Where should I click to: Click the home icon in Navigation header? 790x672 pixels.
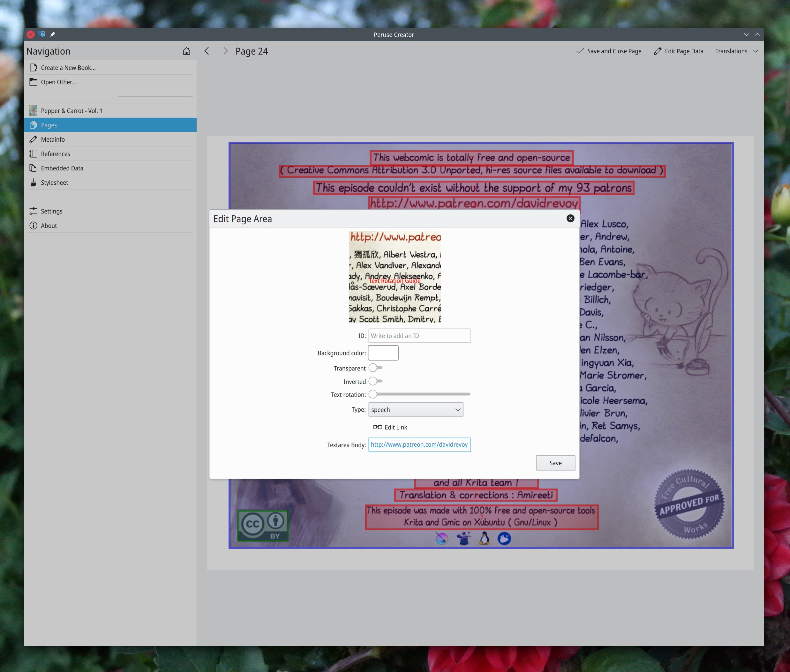pyautogui.click(x=186, y=51)
